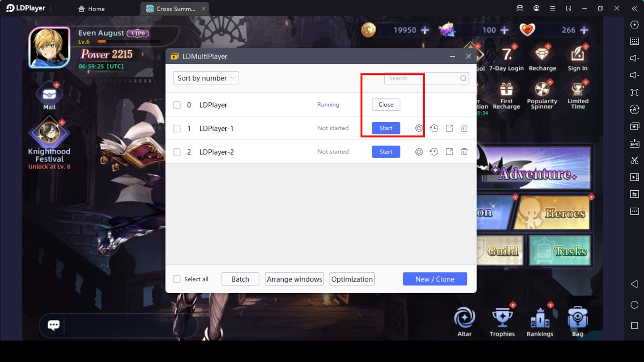The image size is (644, 362).
Task: Click the search magnifier icon
Action: pos(463,78)
